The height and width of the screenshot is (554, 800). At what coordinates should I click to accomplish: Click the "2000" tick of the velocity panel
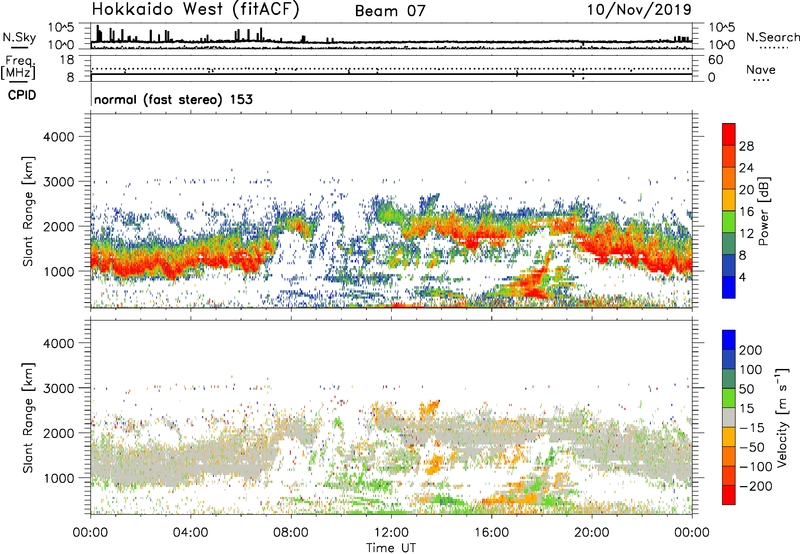point(58,433)
